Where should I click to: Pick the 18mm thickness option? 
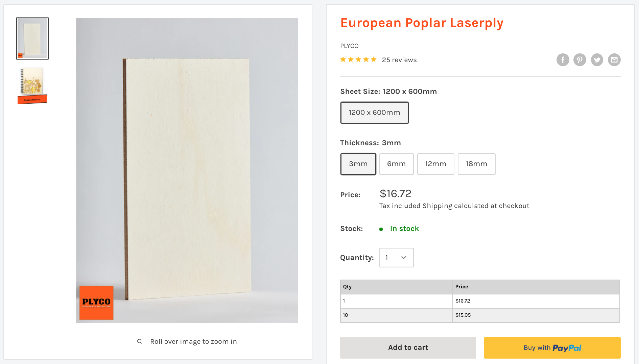476,164
